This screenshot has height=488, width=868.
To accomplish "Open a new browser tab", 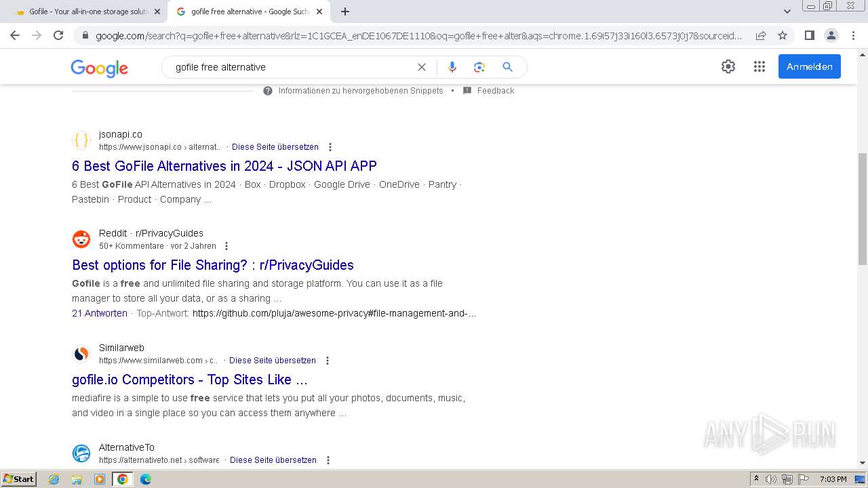I will pyautogui.click(x=345, y=12).
